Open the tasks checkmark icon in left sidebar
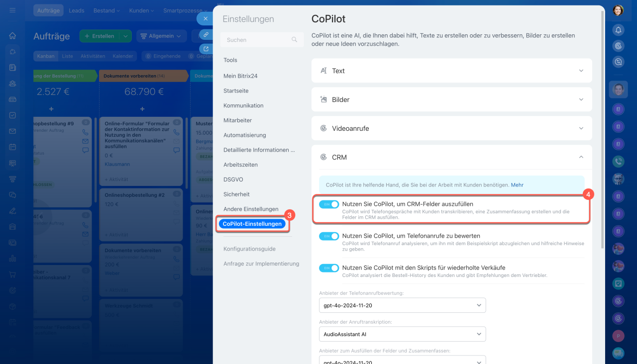 pyautogui.click(x=12, y=115)
